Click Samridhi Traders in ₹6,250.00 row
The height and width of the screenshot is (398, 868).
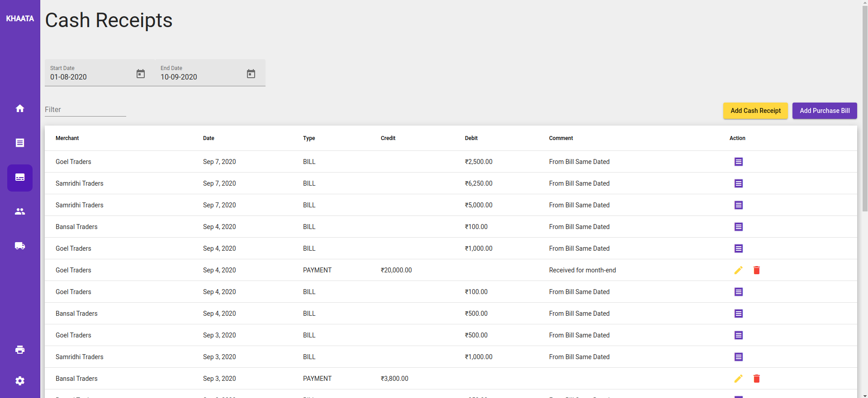click(80, 183)
